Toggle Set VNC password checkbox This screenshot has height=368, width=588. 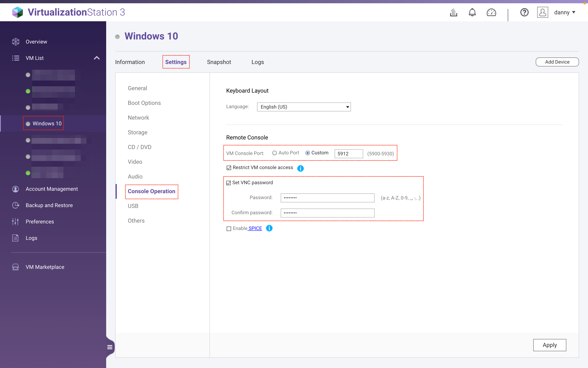tap(228, 183)
